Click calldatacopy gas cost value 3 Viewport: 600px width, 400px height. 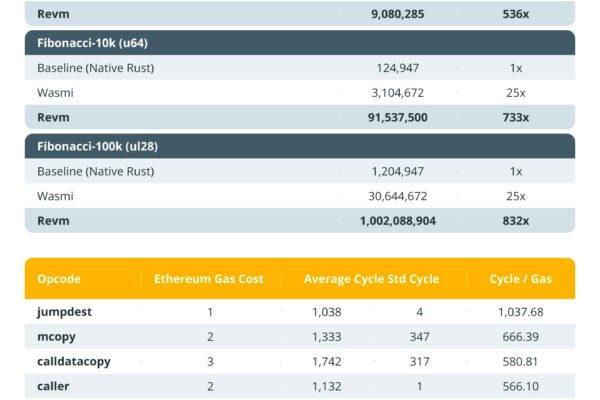[x=210, y=362]
